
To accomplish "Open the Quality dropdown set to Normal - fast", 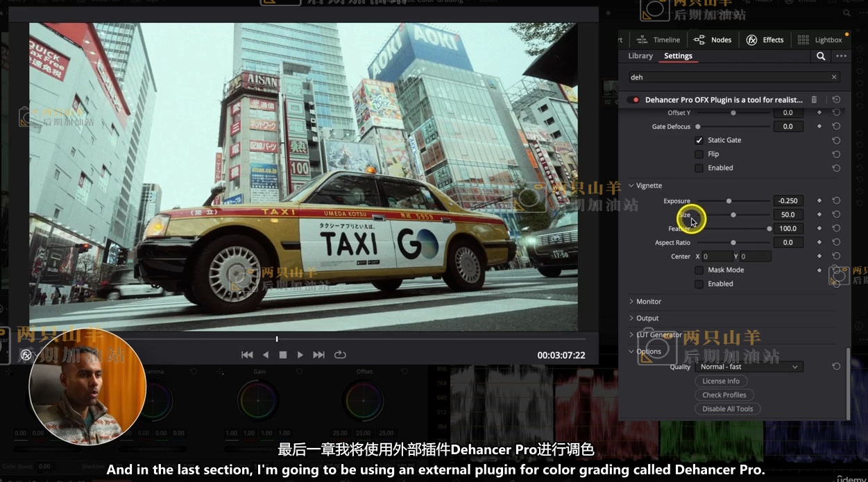I will click(749, 367).
